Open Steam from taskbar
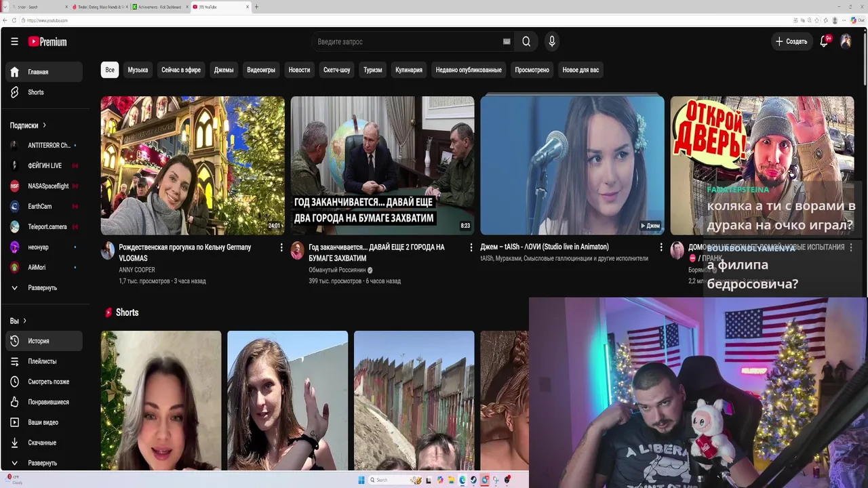This screenshot has width=868, height=488. click(473, 480)
